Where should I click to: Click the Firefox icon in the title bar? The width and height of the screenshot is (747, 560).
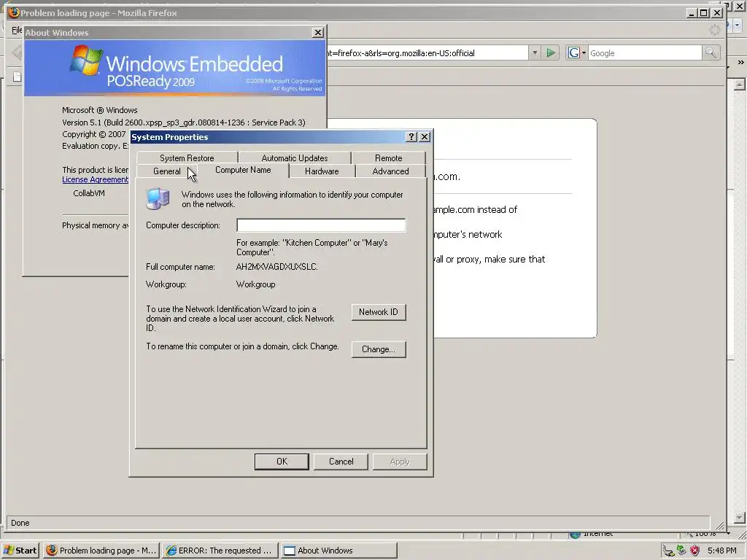pos(13,13)
